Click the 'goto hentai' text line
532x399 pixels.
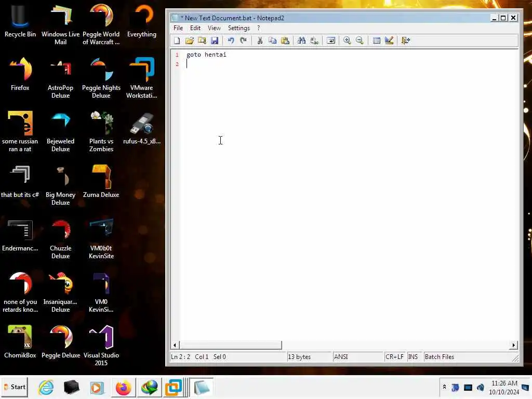[x=206, y=55]
